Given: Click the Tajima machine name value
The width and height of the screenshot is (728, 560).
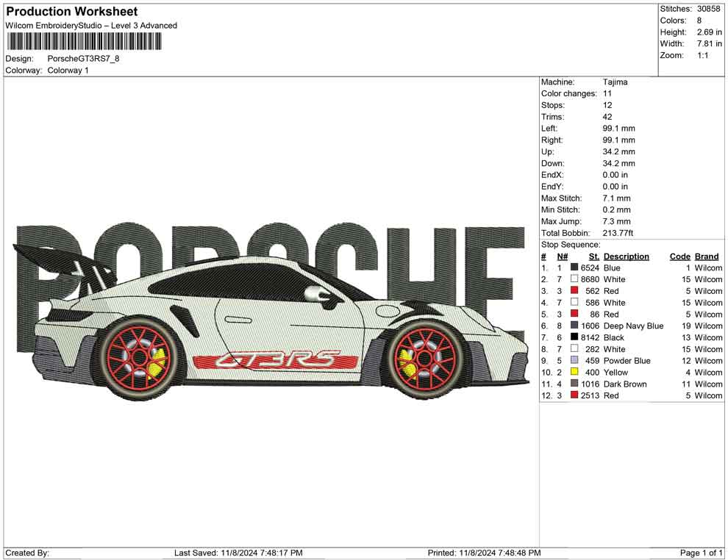Looking at the screenshot, I should coord(617,82).
